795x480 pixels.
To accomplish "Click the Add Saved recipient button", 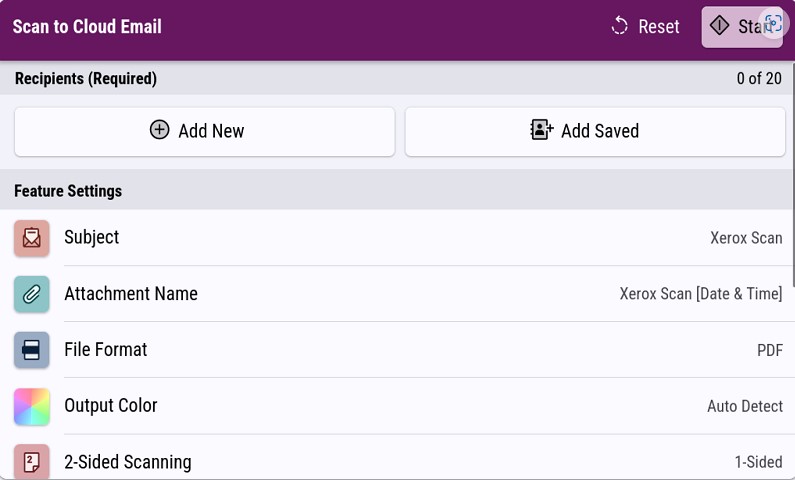I will tap(595, 131).
